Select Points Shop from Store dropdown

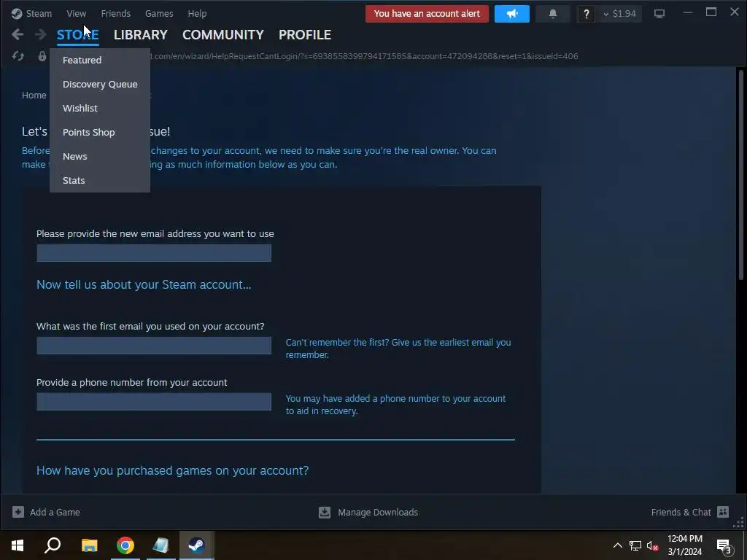(x=88, y=133)
